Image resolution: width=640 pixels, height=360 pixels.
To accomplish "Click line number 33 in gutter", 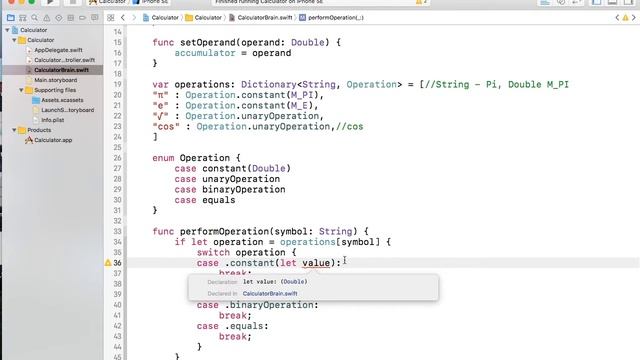I will (x=117, y=231).
